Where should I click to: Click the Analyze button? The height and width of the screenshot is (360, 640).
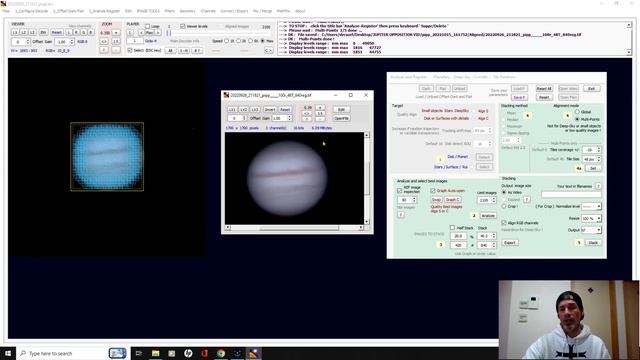488,216
